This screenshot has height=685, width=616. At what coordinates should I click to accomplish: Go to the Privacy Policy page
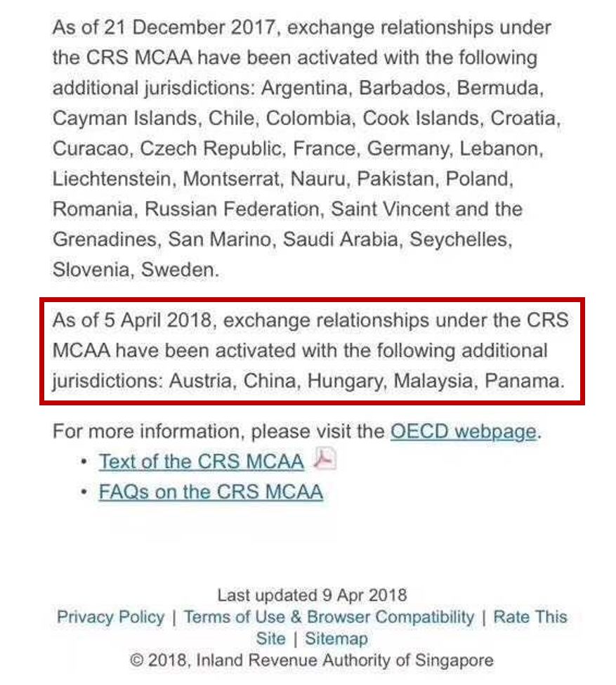110,617
